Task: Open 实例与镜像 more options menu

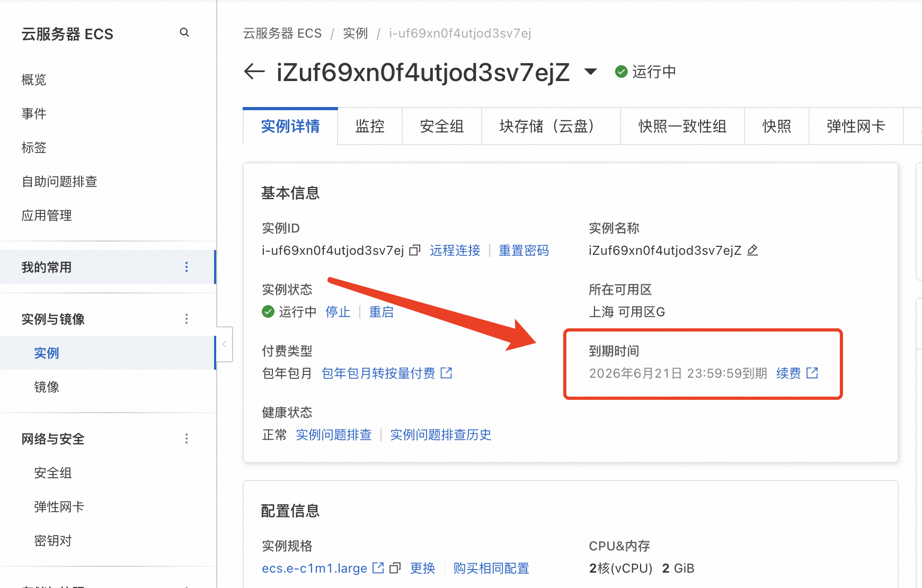Action: pyautogui.click(x=187, y=319)
